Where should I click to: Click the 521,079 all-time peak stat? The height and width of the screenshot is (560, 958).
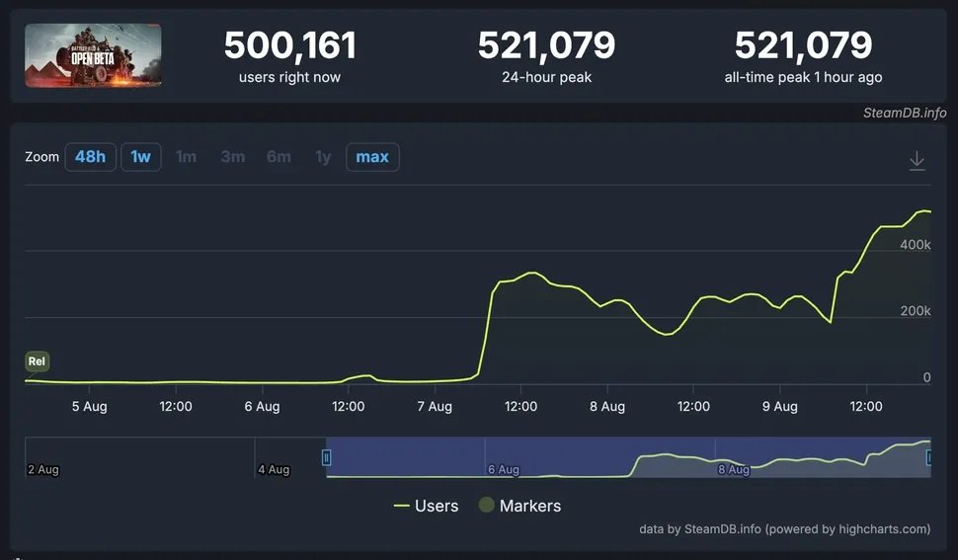coord(803,45)
